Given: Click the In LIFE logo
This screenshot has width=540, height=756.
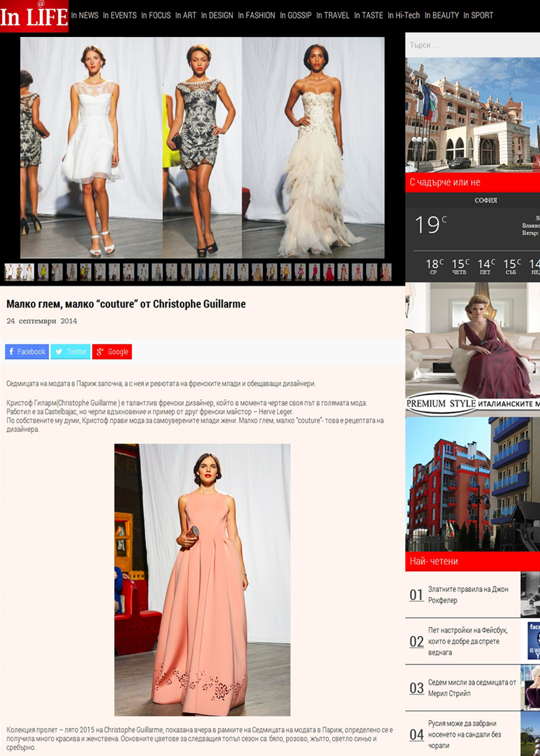Looking at the screenshot, I should 34,16.
